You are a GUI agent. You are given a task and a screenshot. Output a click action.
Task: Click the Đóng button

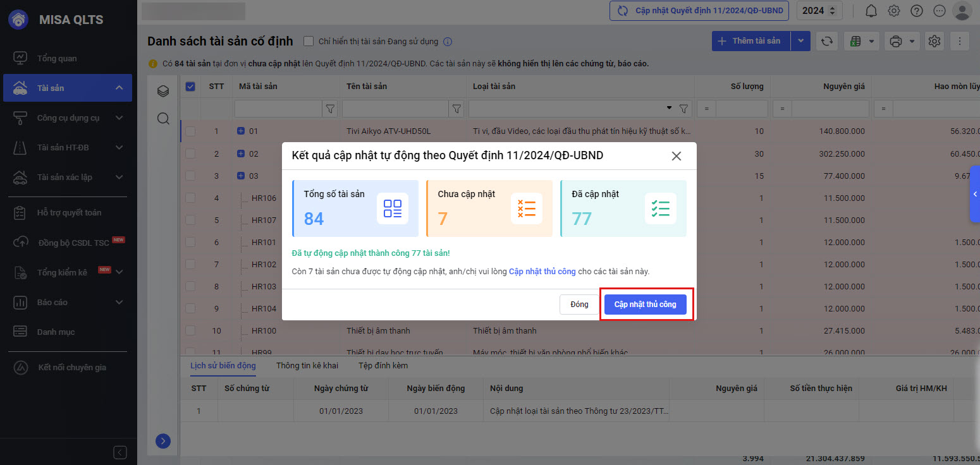tap(579, 304)
